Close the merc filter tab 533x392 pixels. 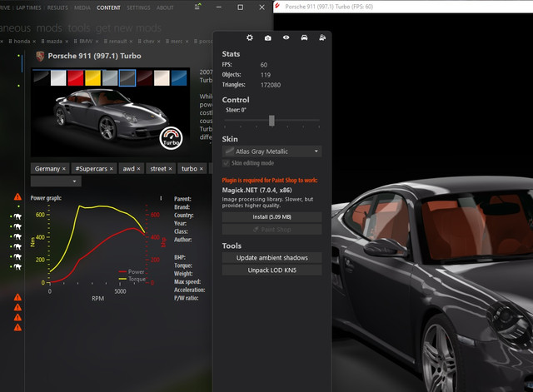pos(187,42)
